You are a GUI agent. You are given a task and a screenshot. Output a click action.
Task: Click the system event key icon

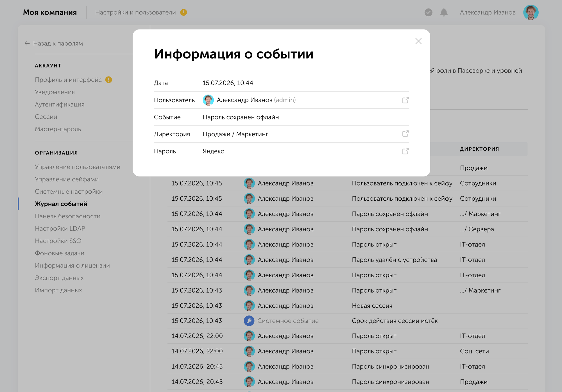coord(249,321)
